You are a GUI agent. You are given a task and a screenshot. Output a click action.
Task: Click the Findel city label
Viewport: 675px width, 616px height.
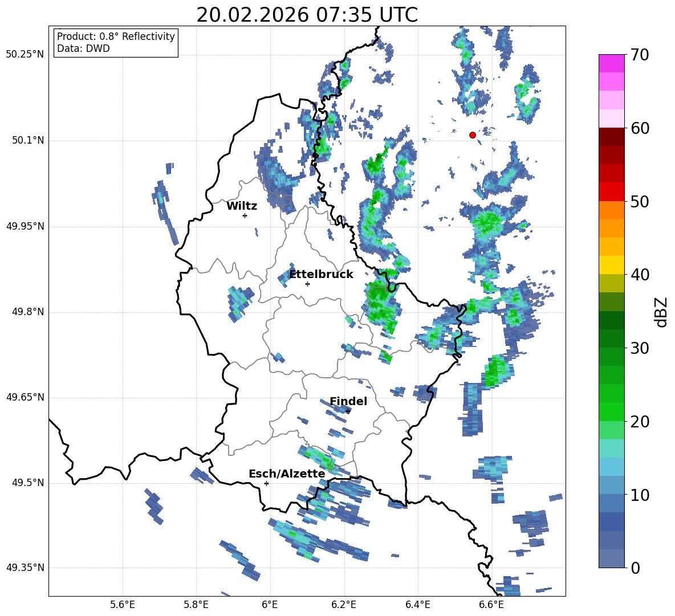(348, 401)
